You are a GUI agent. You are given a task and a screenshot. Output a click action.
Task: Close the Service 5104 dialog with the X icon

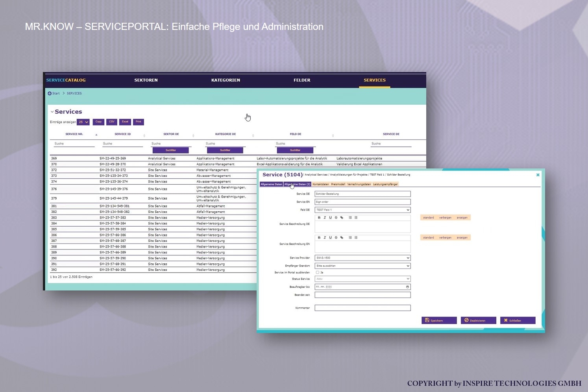tap(538, 175)
